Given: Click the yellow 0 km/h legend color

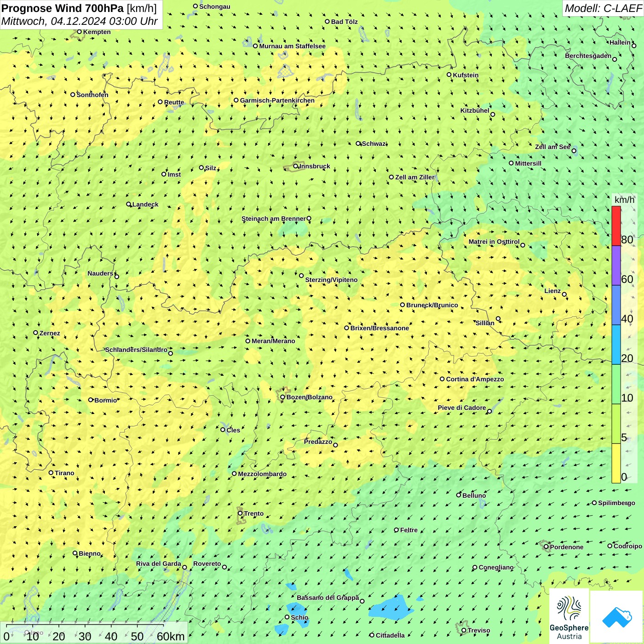Looking at the screenshot, I should click(616, 463).
